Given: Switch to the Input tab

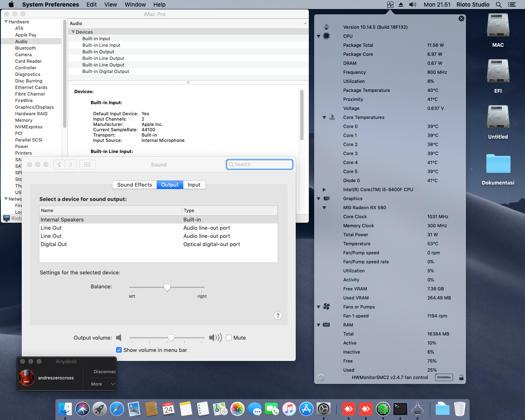Looking at the screenshot, I should tap(194, 185).
